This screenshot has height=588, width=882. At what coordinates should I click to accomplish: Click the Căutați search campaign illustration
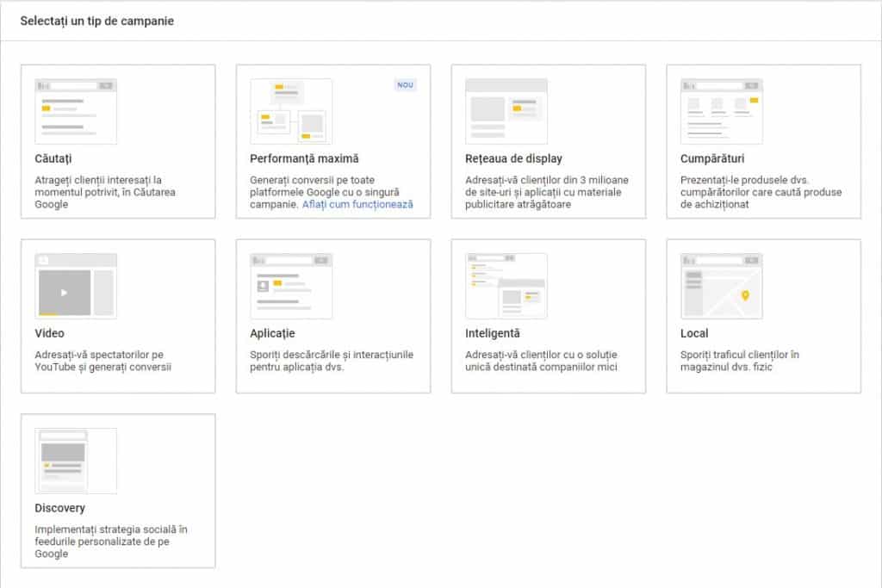[x=76, y=111]
